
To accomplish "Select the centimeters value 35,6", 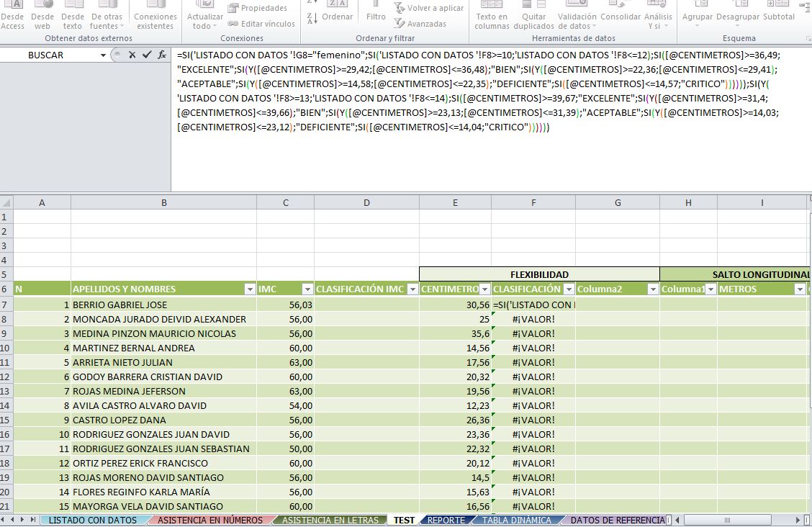I will 455,334.
